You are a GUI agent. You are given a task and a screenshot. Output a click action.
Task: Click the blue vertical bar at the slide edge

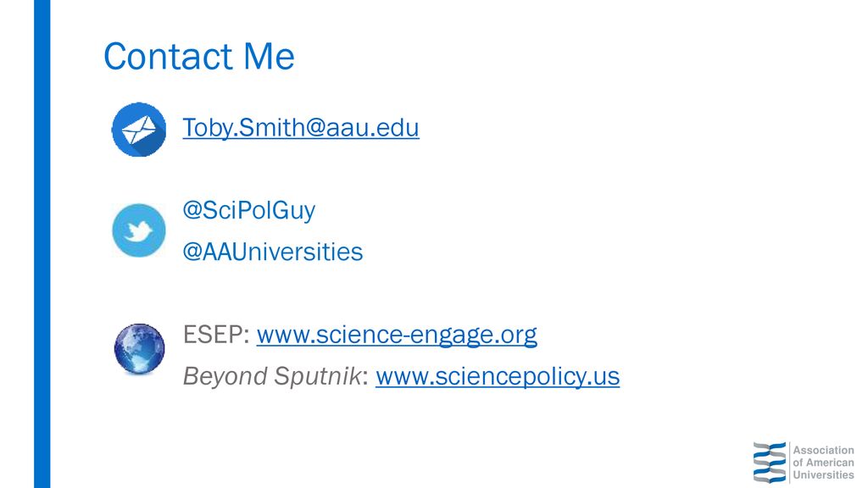(42, 244)
